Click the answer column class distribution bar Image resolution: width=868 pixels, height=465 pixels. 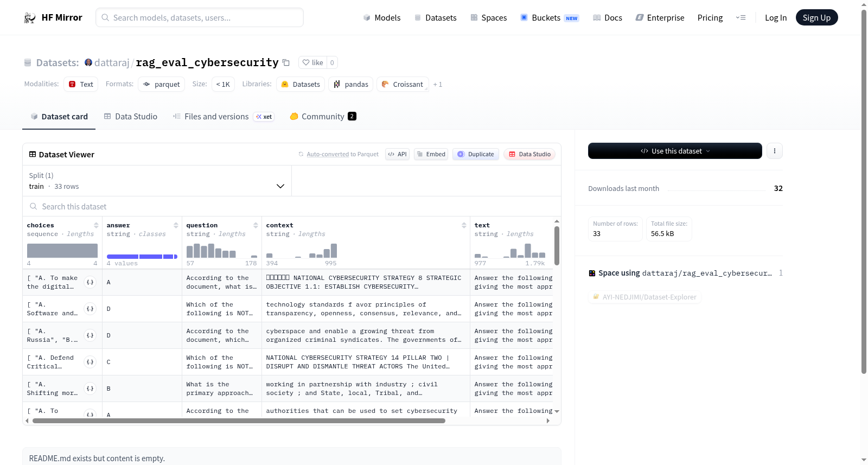pyautogui.click(x=142, y=256)
